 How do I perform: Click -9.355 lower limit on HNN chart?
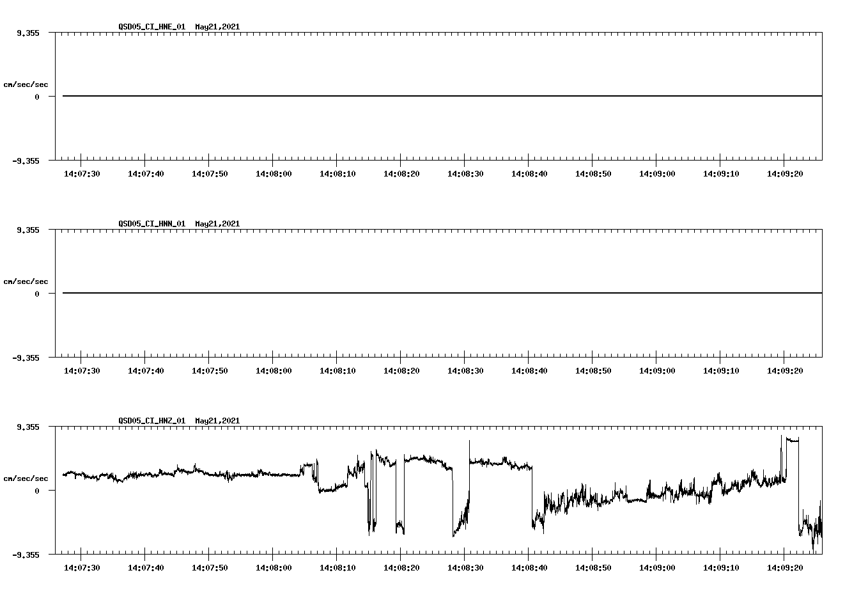pyautogui.click(x=26, y=358)
